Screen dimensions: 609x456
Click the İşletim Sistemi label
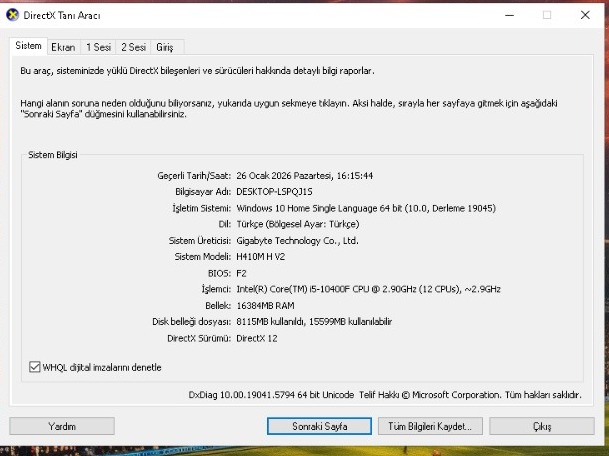[202, 208]
